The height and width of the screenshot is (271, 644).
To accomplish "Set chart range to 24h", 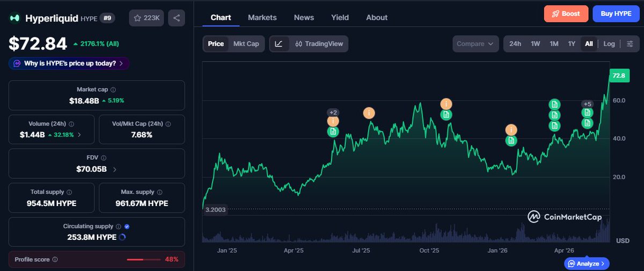I will tap(515, 44).
